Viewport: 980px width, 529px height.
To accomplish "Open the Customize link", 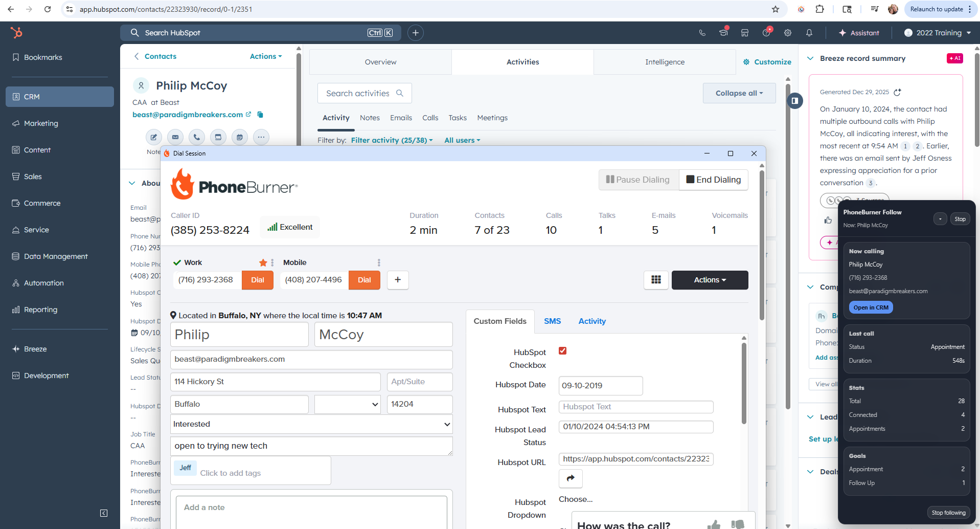I will click(x=767, y=62).
